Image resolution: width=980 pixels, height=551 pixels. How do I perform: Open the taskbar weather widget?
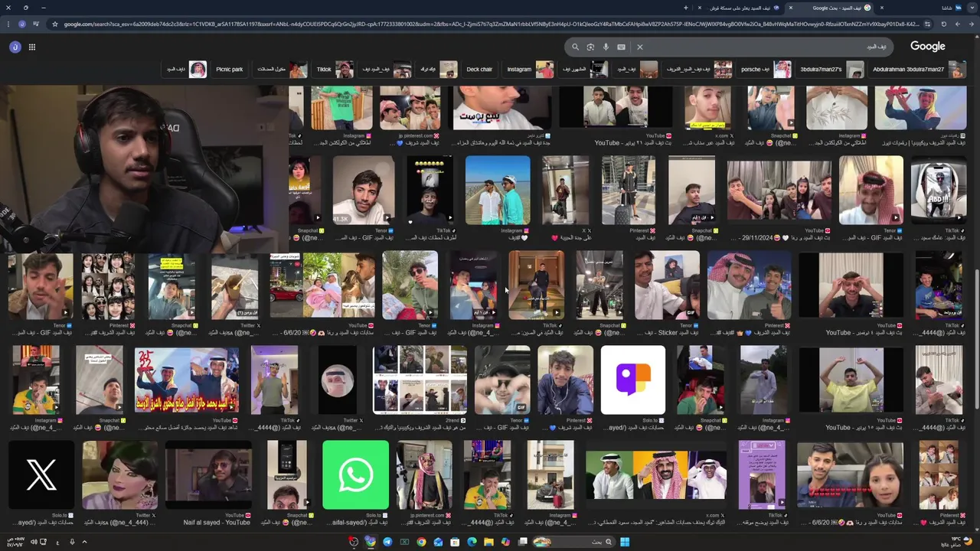(955, 542)
